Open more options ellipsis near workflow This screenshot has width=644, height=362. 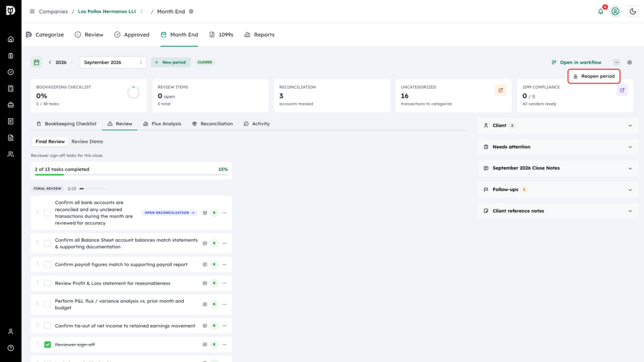pos(617,62)
